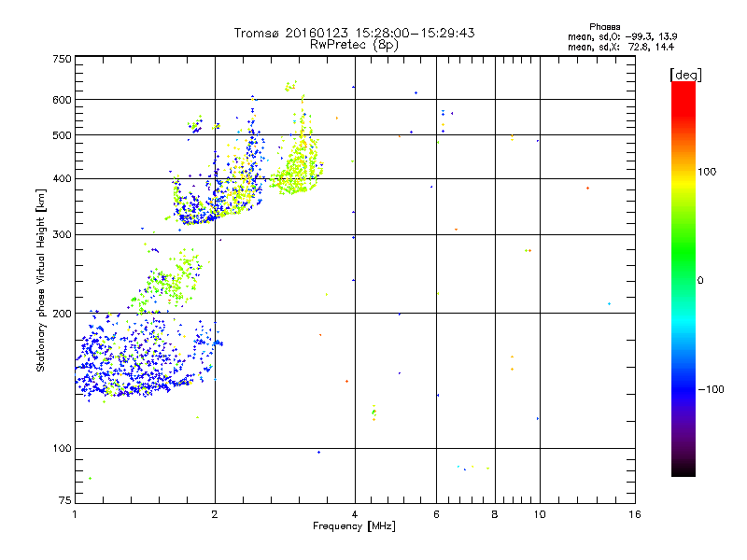Click the 'mean, sd,X: 72.8, 14.4' line
Image resolution: width=747 pixels, height=560 pixels.
pyautogui.click(x=621, y=48)
